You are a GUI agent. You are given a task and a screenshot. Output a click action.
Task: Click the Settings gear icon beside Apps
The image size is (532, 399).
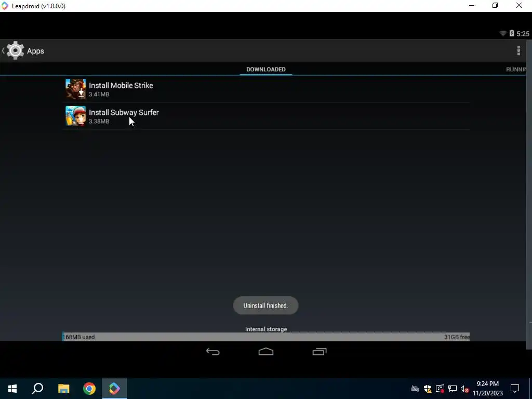15,50
